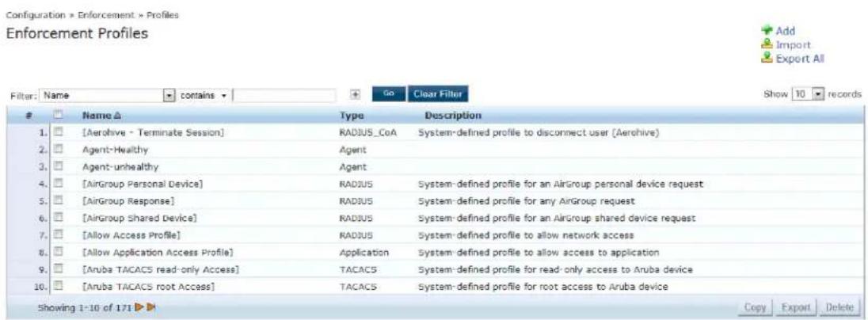Click the Clear Filter button

(x=438, y=95)
